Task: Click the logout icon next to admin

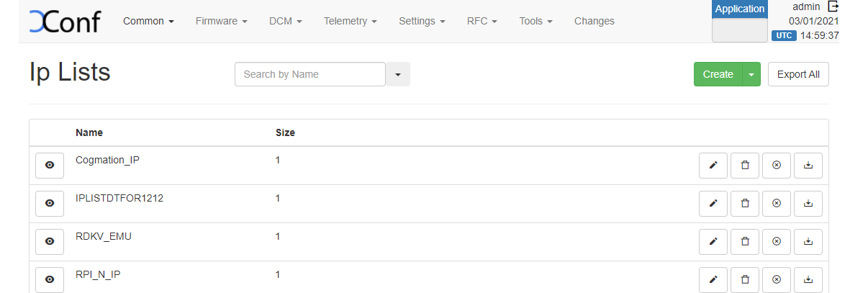Action: point(833,6)
